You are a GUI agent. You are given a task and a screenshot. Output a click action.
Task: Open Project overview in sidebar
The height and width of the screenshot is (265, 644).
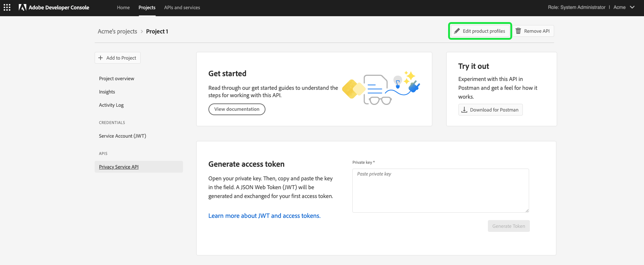click(116, 78)
